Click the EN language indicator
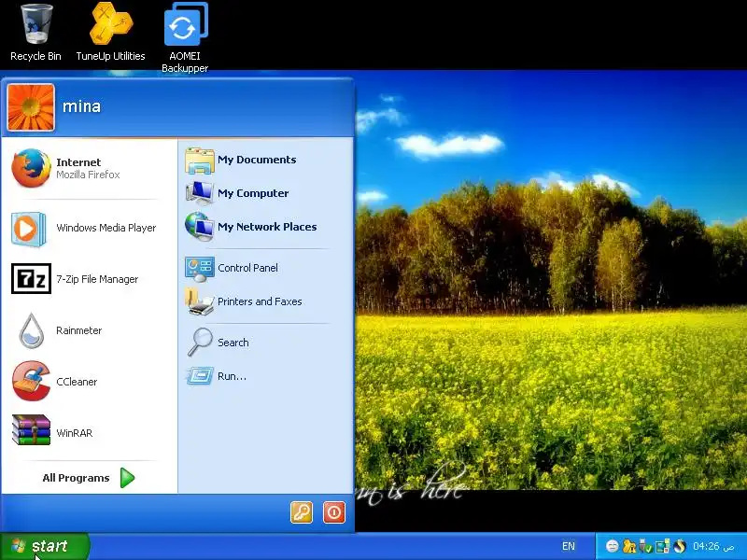Image resolution: width=747 pixels, height=560 pixels. click(x=569, y=546)
